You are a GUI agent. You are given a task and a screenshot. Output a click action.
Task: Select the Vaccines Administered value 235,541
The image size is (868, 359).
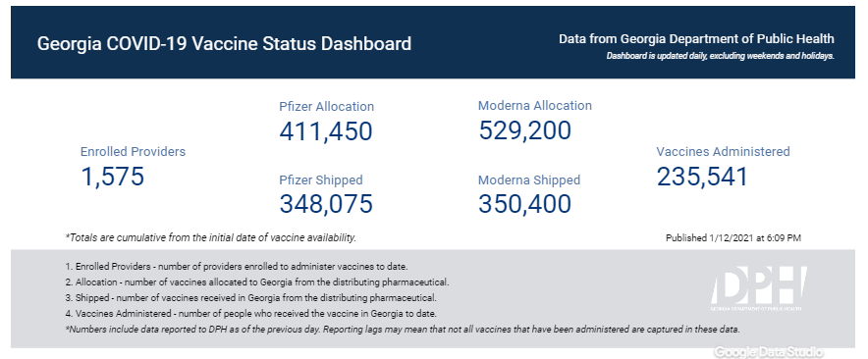[702, 177]
